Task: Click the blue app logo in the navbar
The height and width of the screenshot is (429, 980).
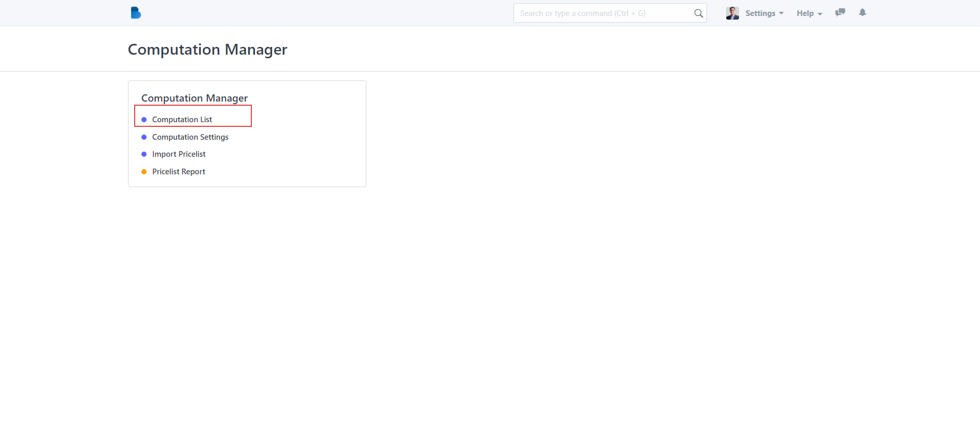Action: (x=136, y=13)
